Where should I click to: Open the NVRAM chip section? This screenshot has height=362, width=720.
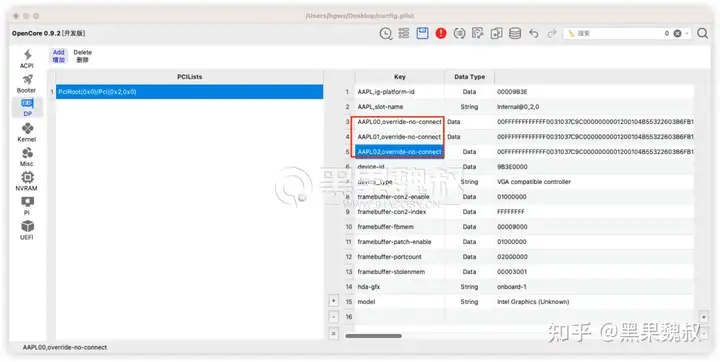click(27, 181)
